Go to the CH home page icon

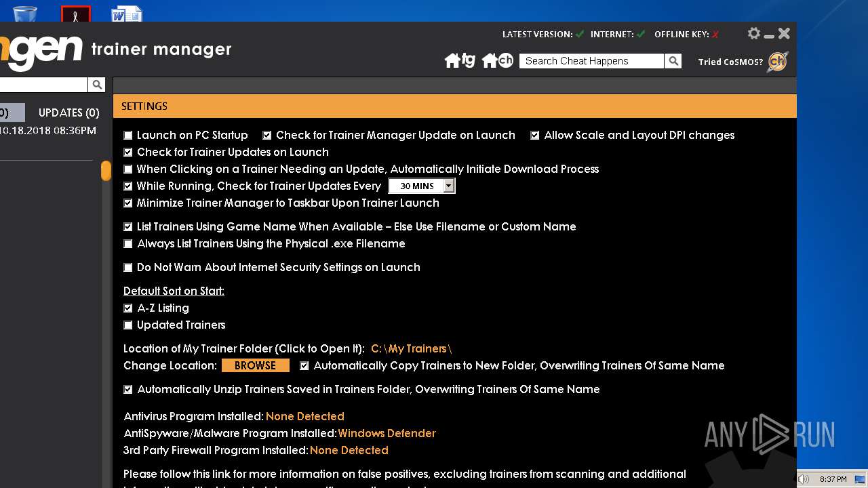(497, 60)
